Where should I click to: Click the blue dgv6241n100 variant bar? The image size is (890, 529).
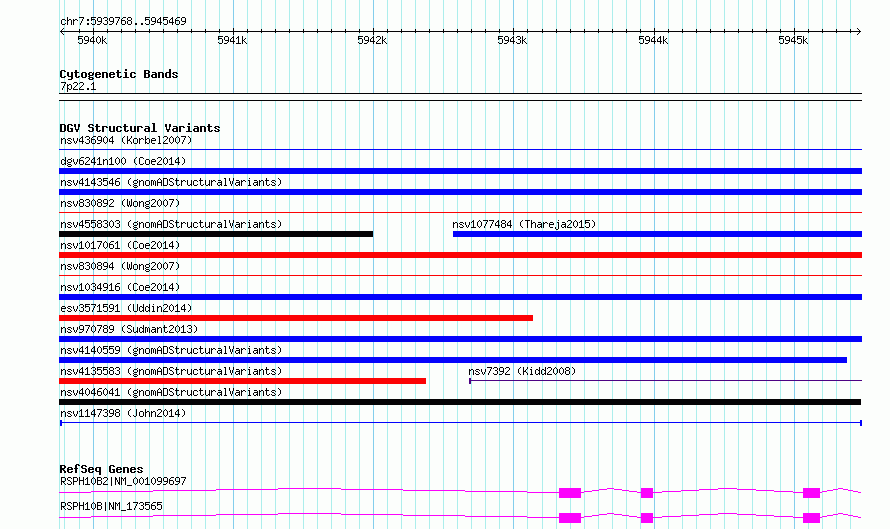(x=460, y=171)
